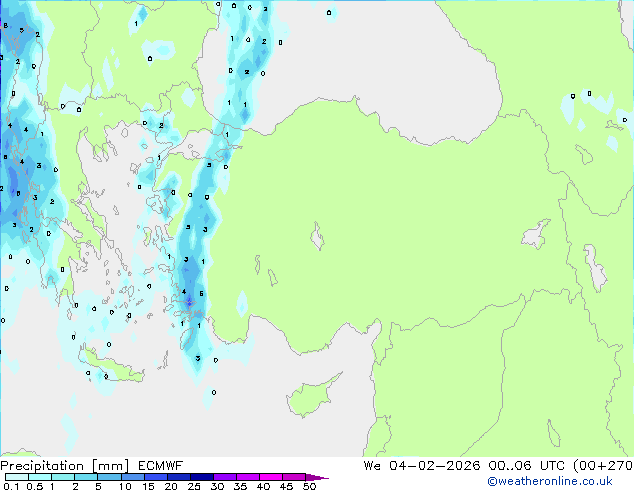Screen dimensions: 634x490
Task: Click the 40–45 mm bright magenta legend box
Action: click(x=271, y=477)
